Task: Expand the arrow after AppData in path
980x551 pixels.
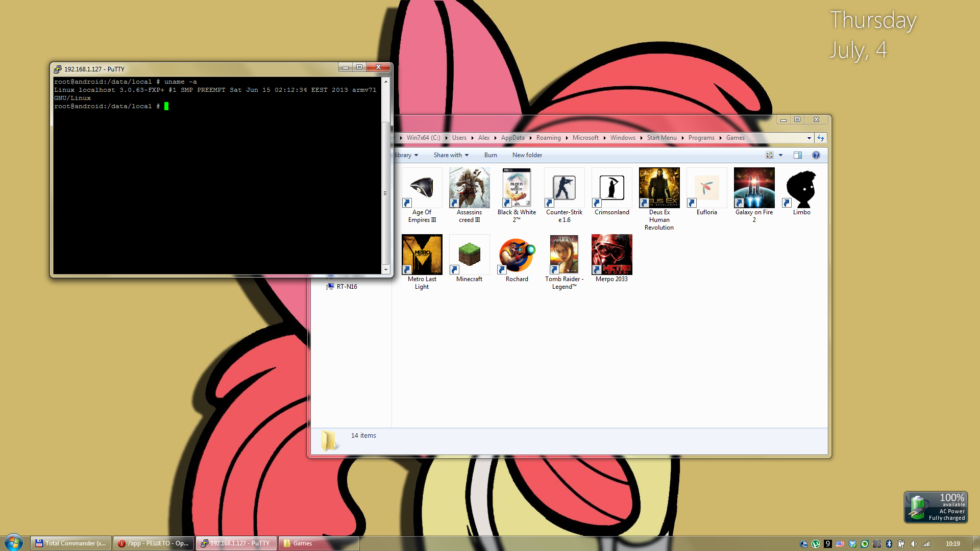Action: (x=530, y=138)
